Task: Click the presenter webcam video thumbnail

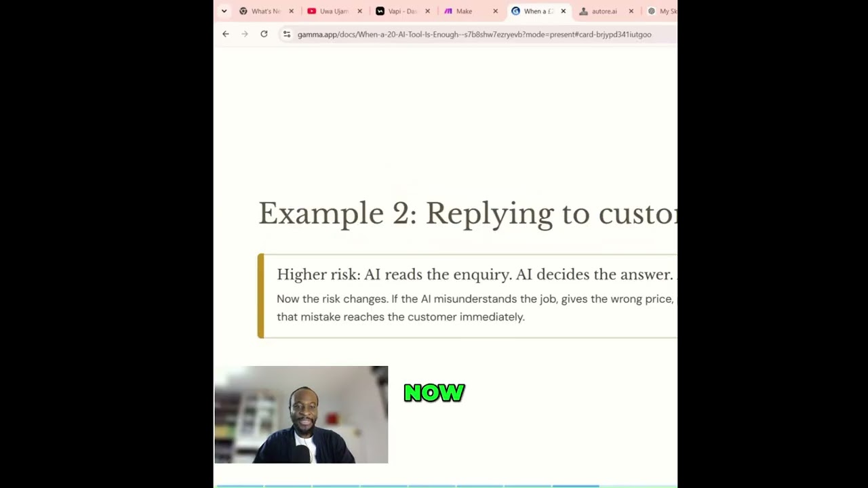Action: pos(301,415)
